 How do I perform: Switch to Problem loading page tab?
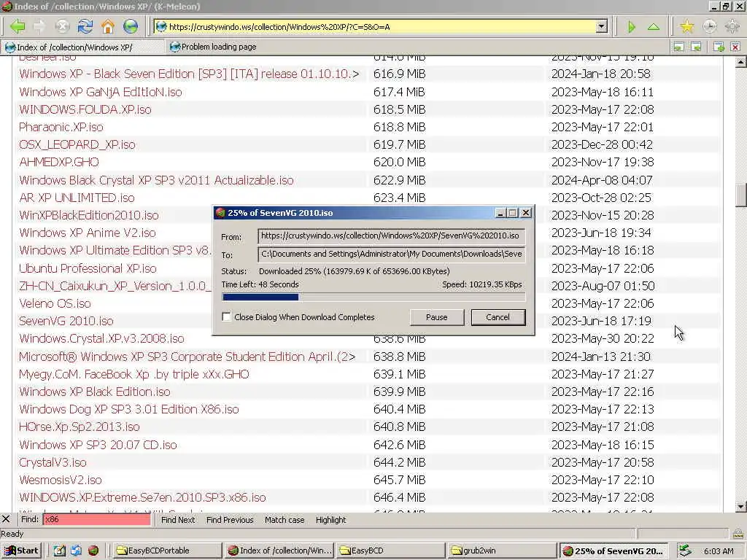pos(213,47)
